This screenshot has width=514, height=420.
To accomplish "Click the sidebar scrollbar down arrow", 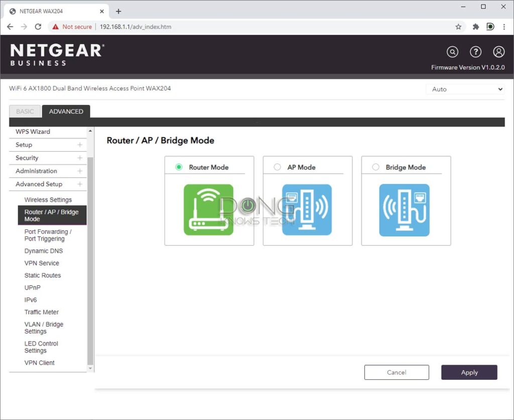I will coord(90,368).
